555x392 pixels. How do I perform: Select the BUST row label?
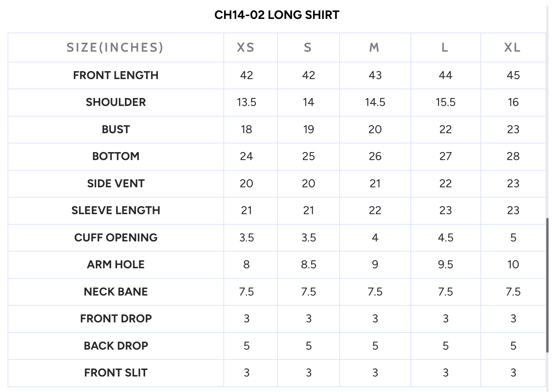(x=116, y=129)
